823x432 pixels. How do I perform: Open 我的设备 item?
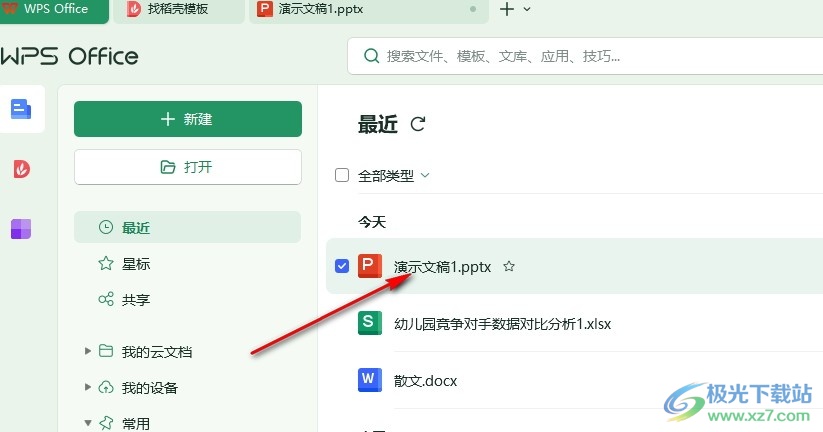click(x=150, y=387)
